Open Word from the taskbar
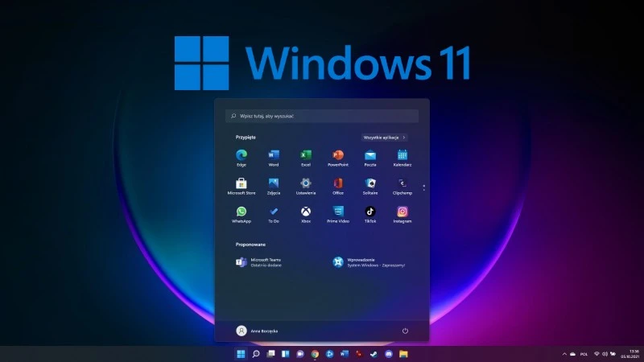Screen dimensions: 644x362 345,354
